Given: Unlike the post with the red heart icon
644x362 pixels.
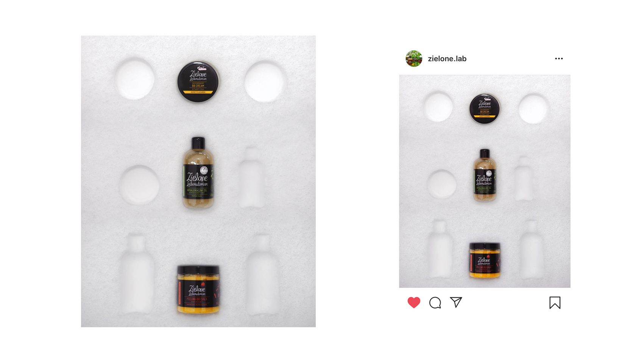Looking at the screenshot, I should tap(414, 303).
